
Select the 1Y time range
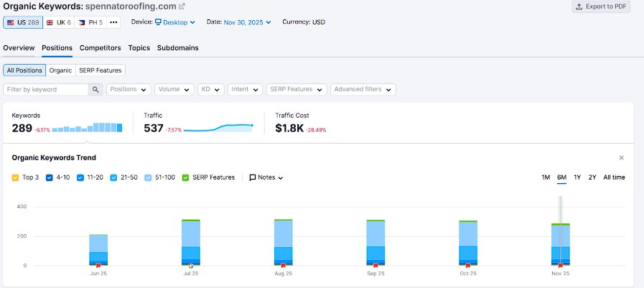(577, 177)
